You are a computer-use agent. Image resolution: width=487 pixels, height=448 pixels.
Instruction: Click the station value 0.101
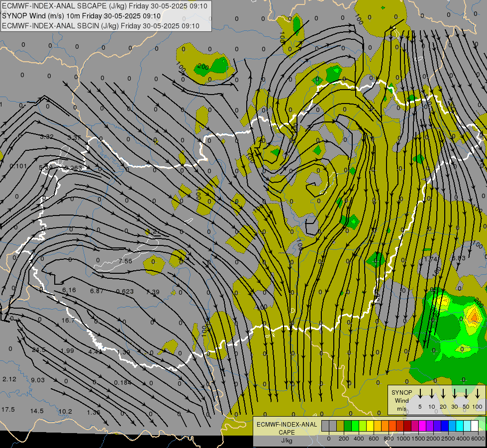(x=18, y=166)
